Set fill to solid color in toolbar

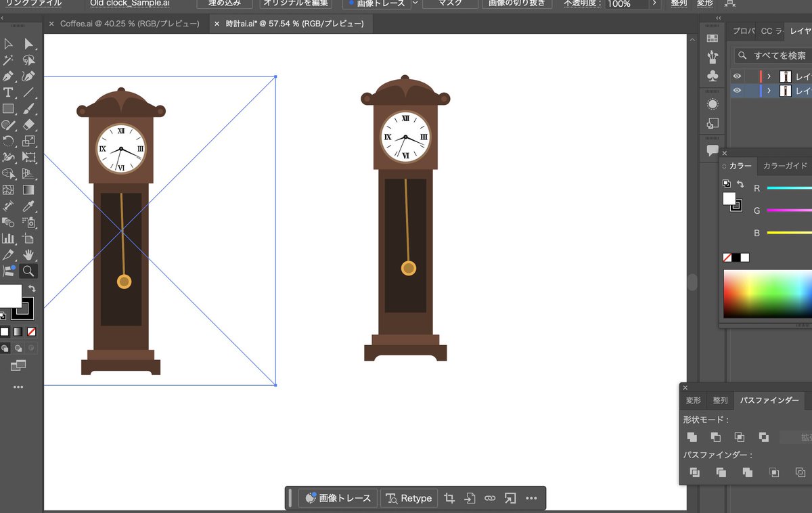click(x=5, y=332)
